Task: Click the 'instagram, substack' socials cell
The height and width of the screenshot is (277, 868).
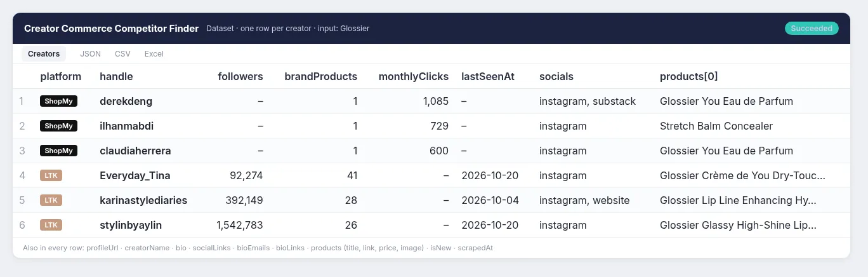Action: [588, 101]
